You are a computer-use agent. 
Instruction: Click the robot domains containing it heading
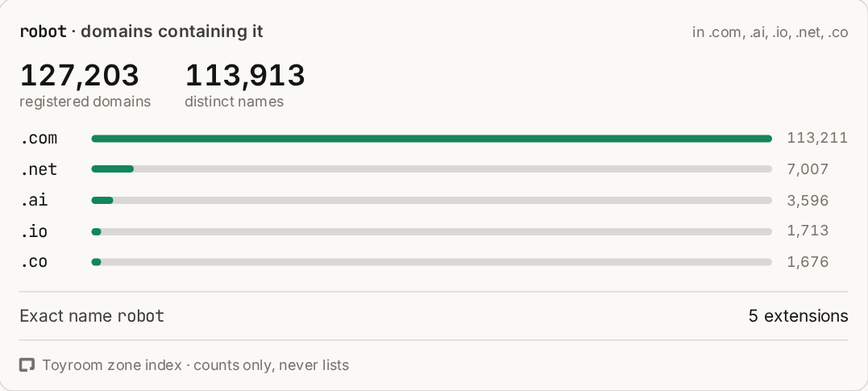point(141,32)
